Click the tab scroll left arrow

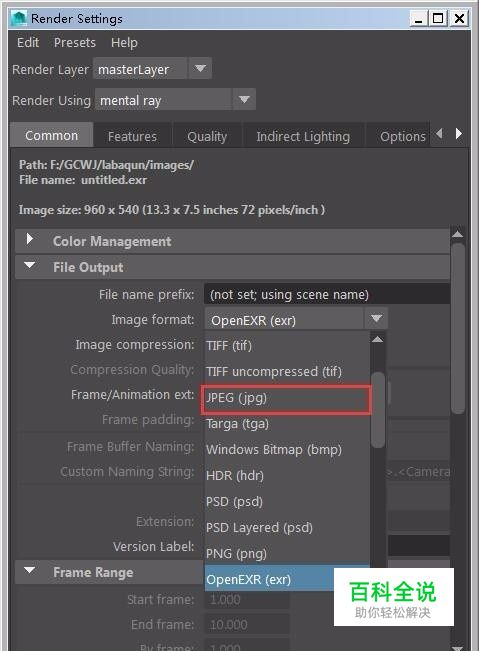[439, 134]
